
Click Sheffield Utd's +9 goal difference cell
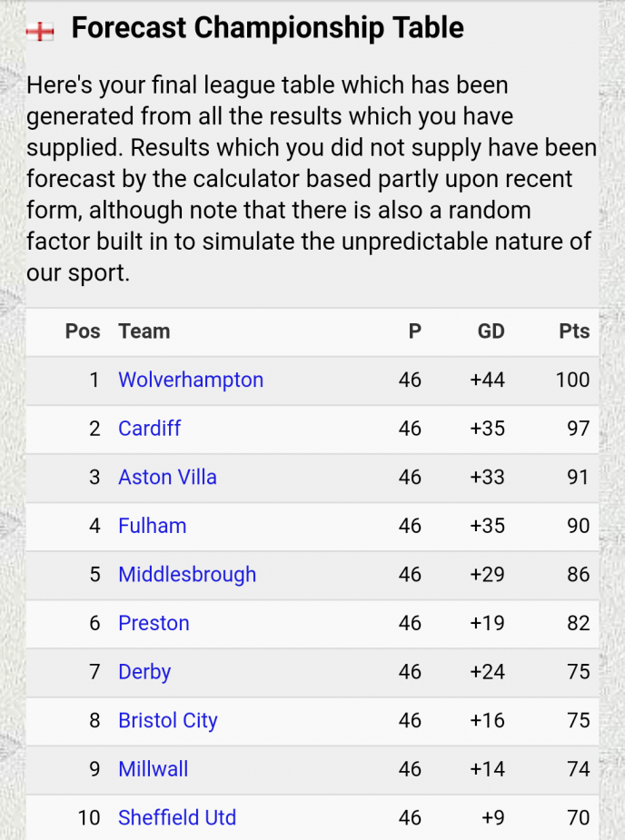pyautogui.click(x=493, y=818)
